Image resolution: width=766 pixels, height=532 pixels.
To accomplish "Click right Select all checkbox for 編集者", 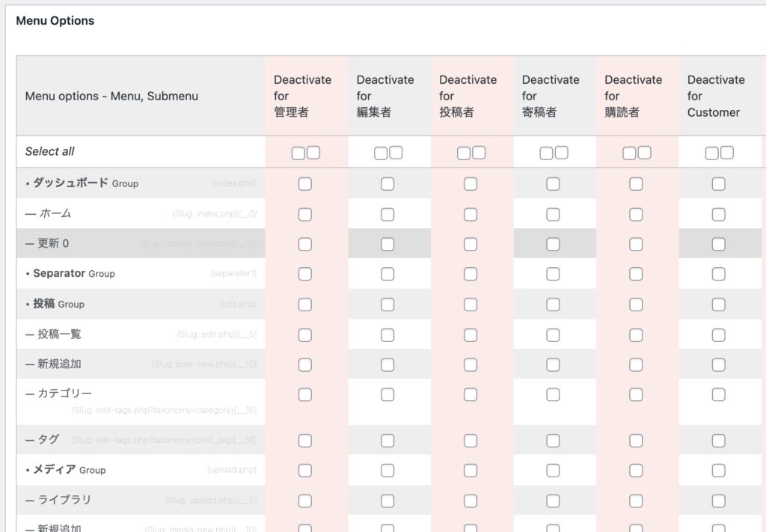I will (396, 153).
